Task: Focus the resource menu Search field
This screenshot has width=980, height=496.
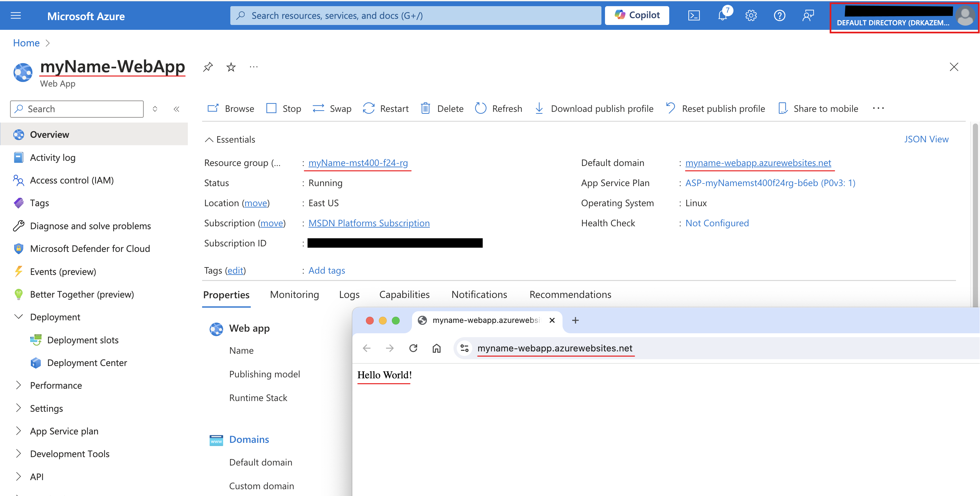Action: pyautogui.click(x=77, y=109)
